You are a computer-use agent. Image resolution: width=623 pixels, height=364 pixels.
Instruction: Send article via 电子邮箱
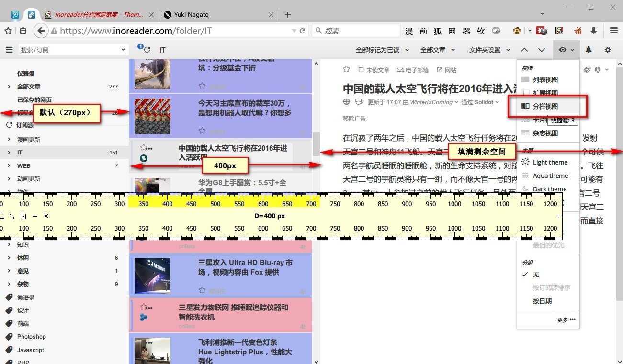pos(413,70)
